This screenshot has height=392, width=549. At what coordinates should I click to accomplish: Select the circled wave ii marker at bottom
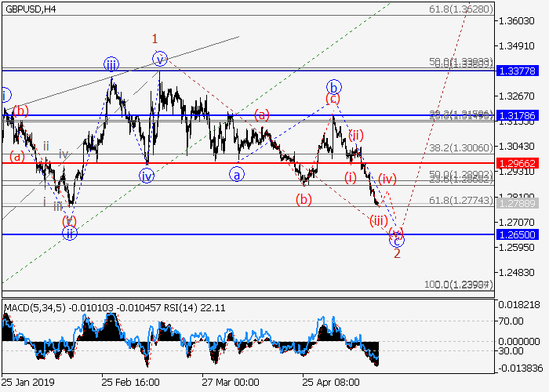[70, 233]
